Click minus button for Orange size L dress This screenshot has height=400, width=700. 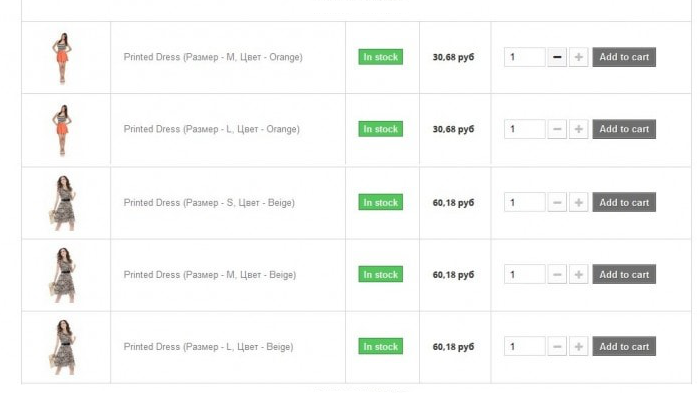point(557,129)
